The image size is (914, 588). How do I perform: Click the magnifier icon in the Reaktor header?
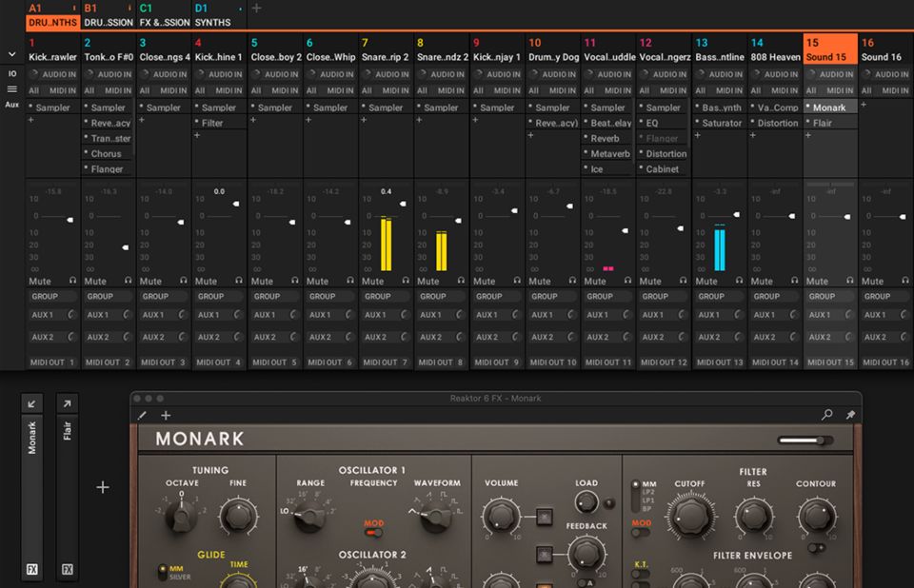coord(827,415)
